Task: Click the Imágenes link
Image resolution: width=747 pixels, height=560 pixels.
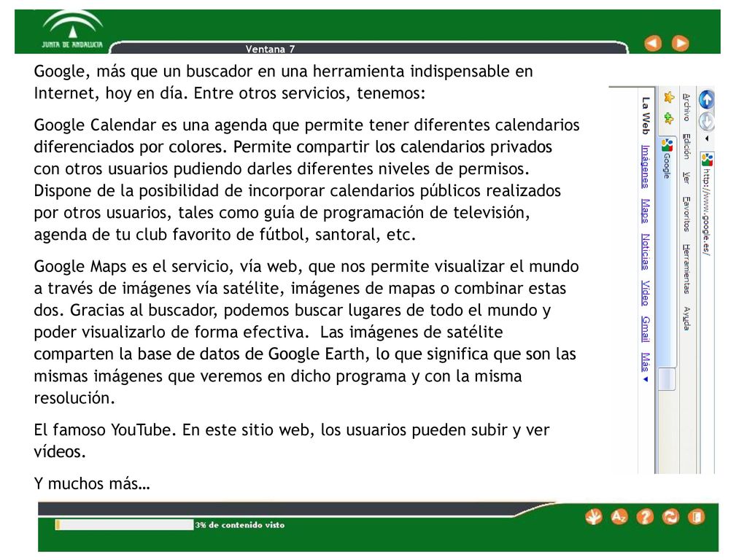Action: pyautogui.click(x=645, y=166)
